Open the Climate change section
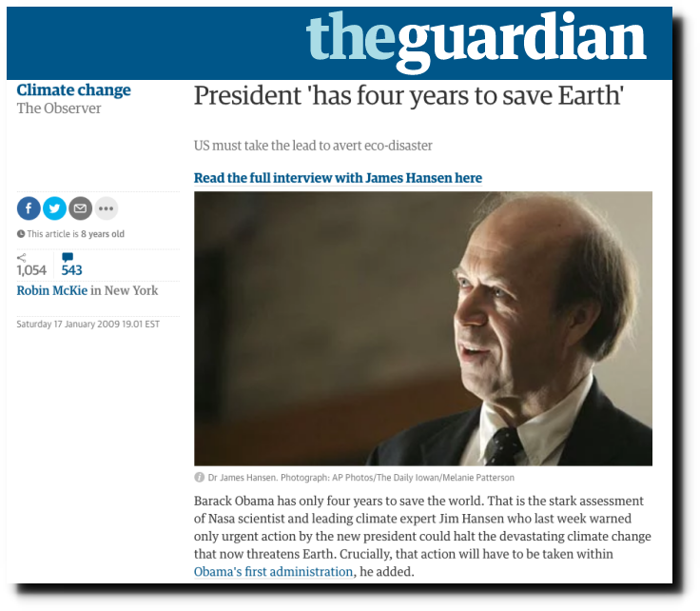 click(x=73, y=89)
